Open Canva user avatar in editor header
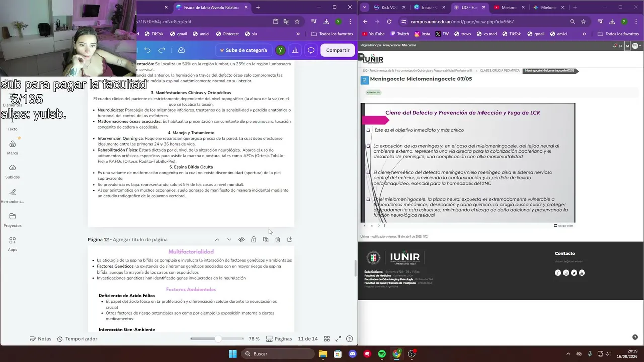This screenshot has height=362, width=644. (x=280, y=50)
